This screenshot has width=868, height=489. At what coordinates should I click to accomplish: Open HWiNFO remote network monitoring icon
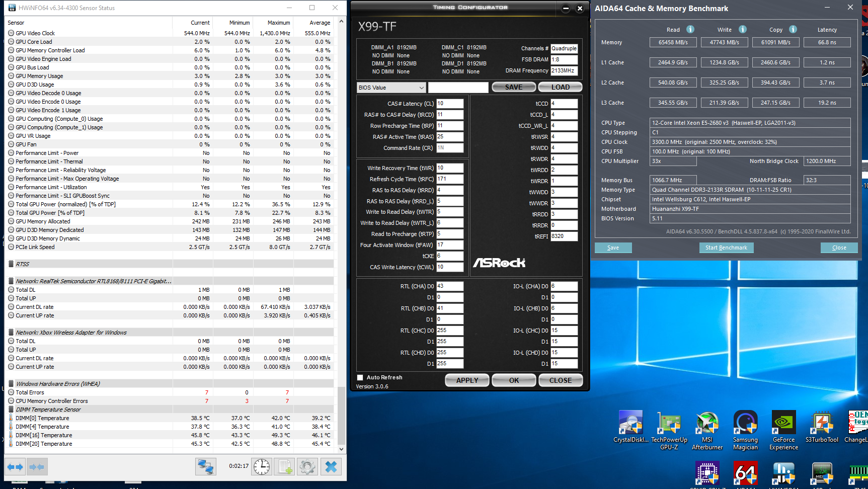(205, 467)
